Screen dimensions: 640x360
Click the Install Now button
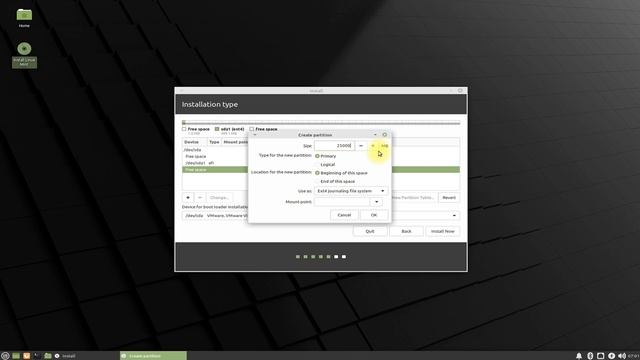(443, 231)
